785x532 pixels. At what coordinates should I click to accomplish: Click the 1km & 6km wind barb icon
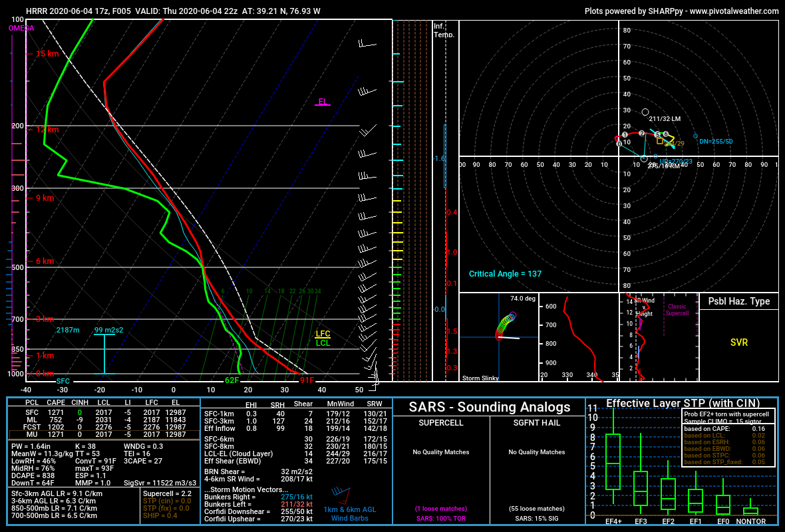point(341,495)
